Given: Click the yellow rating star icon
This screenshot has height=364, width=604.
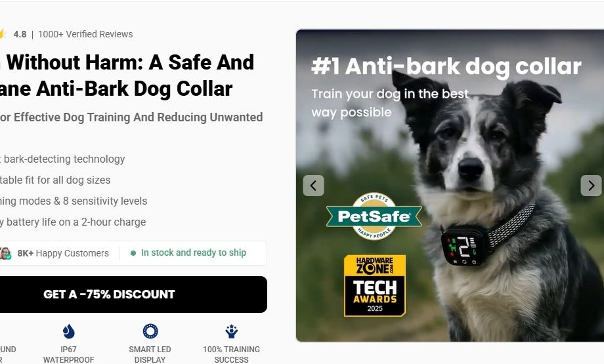Looking at the screenshot, I should coord(3,34).
